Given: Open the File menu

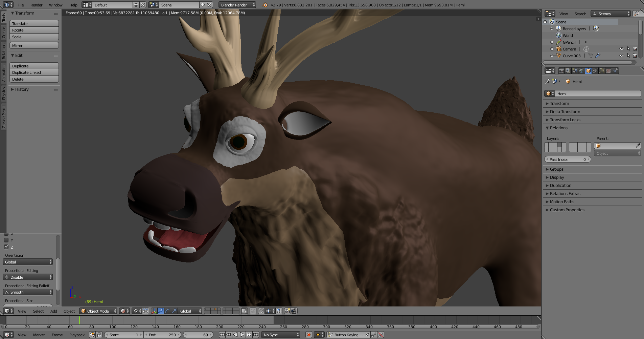Looking at the screenshot, I should (x=21, y=5).
